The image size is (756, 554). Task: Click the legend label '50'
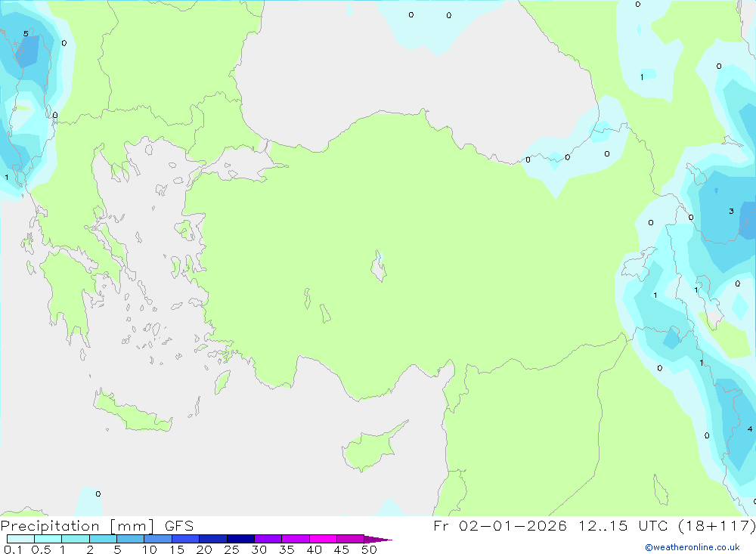pyautogui.click(x=369, y=549)
